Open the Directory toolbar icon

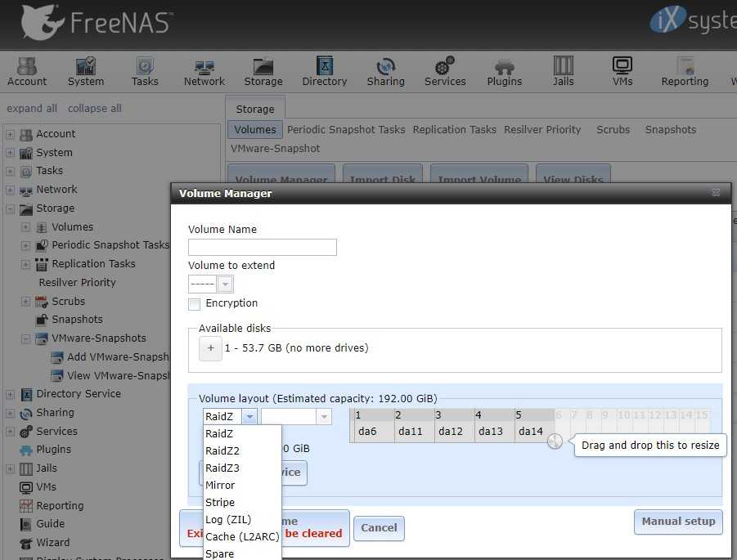(x=324, y=71)
